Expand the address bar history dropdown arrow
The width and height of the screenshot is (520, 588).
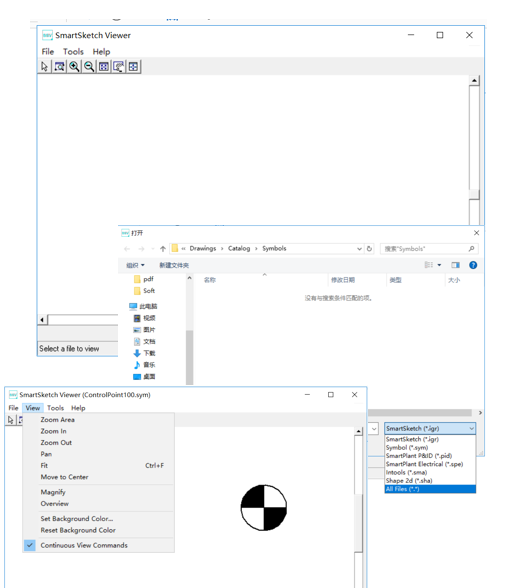[x=359, y=249]
